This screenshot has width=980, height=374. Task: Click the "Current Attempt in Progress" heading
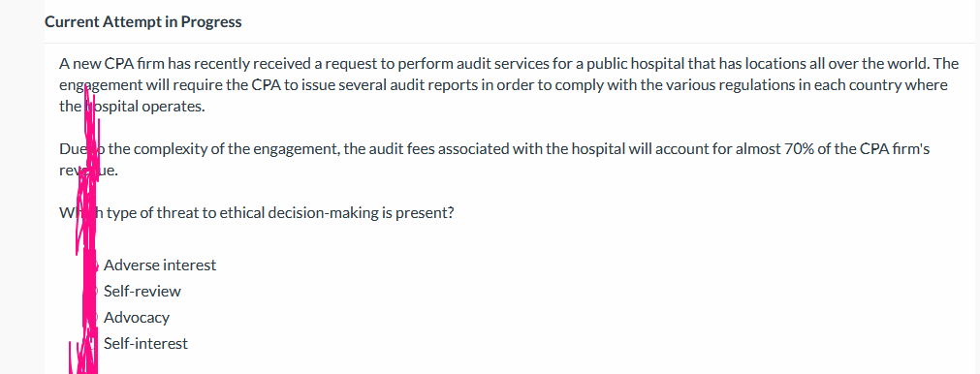(x=143, y=22)
